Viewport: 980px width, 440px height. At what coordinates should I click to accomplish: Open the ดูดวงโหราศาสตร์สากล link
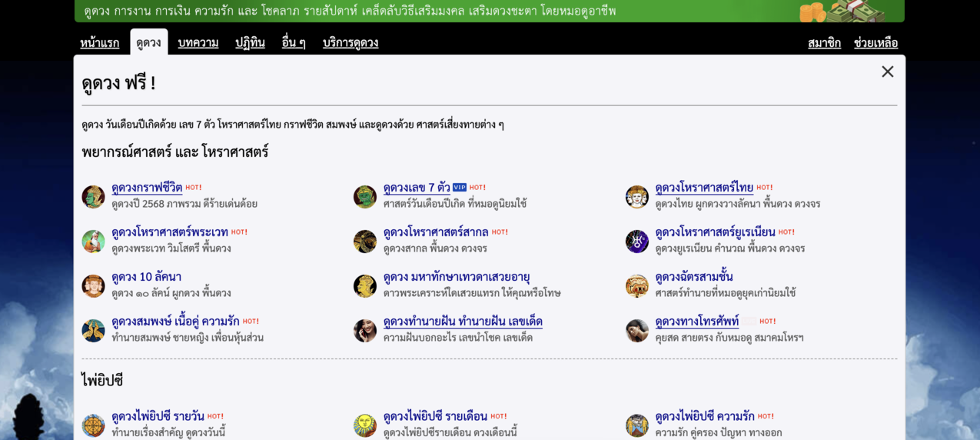click(436, 232)
